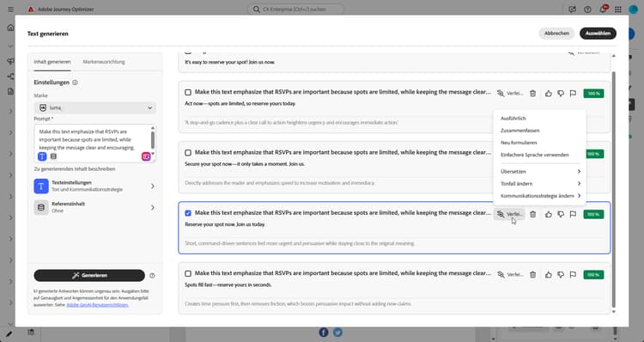644x342 pixels.
Task: Thumbs up the 'Spots fill fast' variation
Action: (x=549, y=275)
